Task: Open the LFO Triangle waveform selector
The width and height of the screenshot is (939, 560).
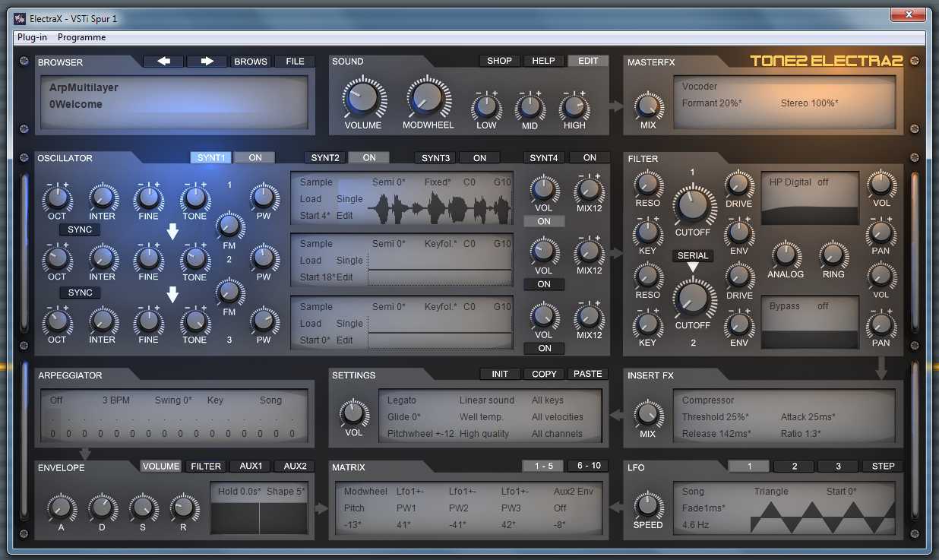Action: click(771, 492)
